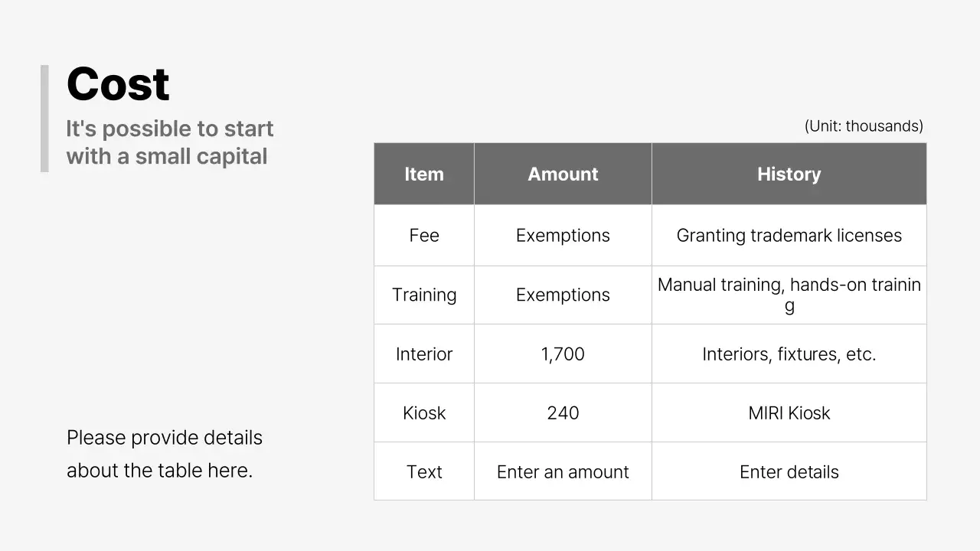The width and height of the screenshot is (980, 551).
Task: Select the Exemptions cell in Training row
Action: [x=563, y=295]
